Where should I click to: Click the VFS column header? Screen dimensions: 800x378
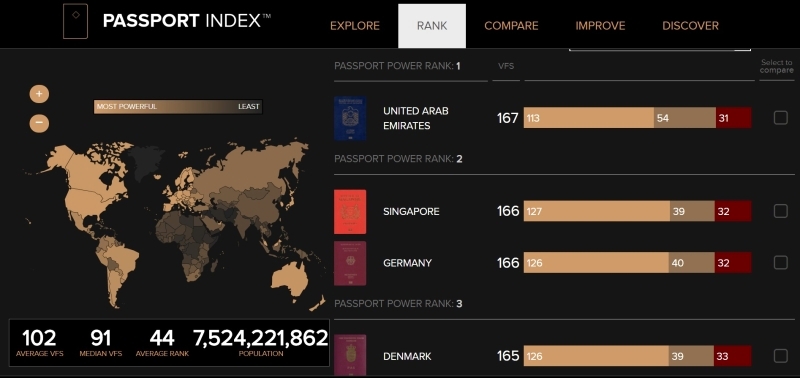click(506, 66)
